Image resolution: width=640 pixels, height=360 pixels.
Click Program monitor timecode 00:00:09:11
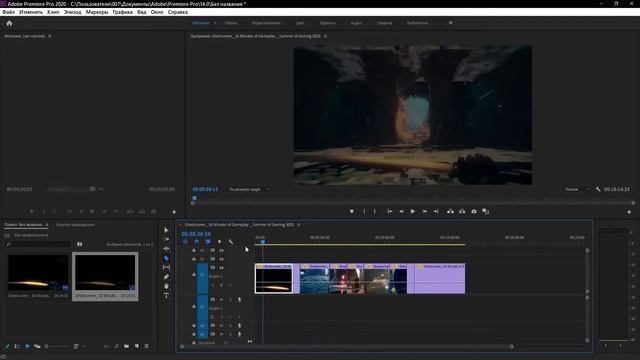coord(205,189)
